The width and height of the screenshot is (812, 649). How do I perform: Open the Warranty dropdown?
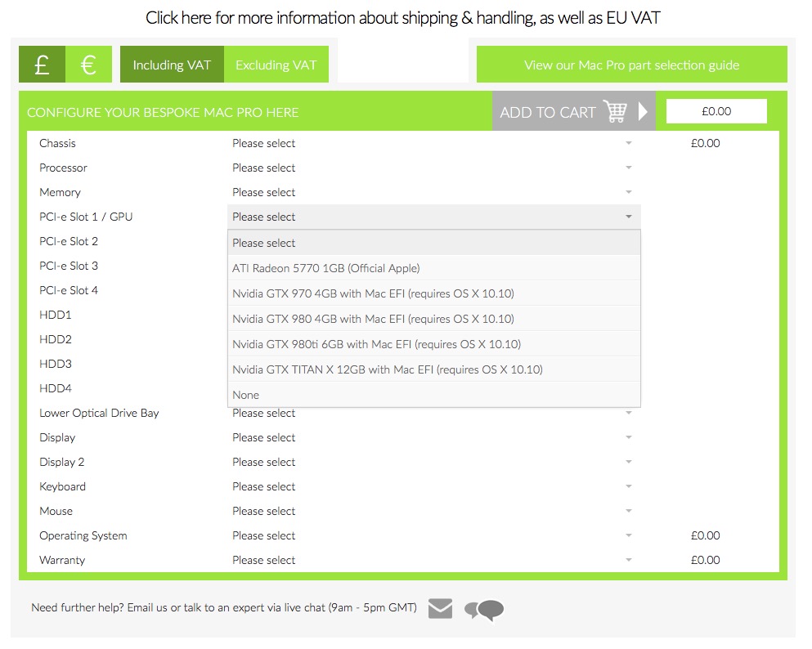(x=434, y=560)
